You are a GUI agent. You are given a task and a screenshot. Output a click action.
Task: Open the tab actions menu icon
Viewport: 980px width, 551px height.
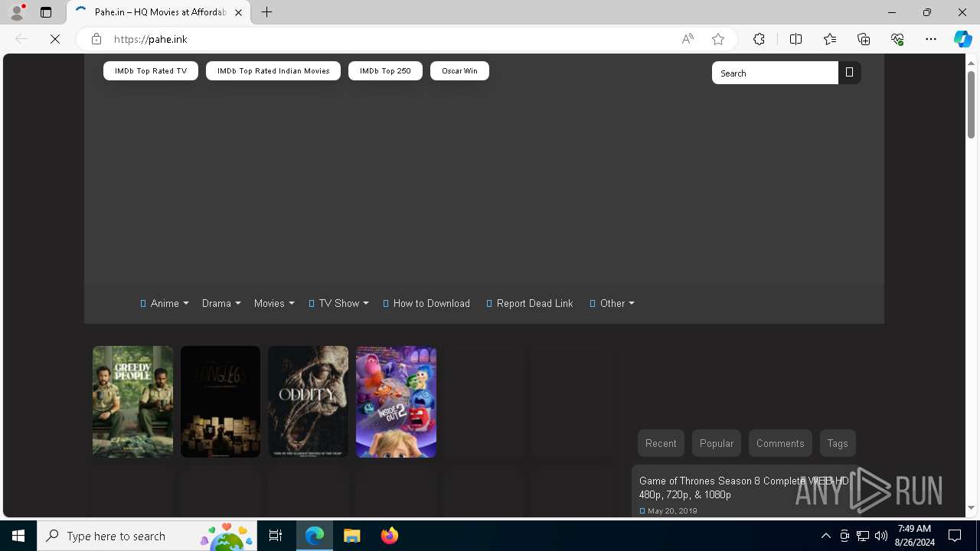[46, 12]
